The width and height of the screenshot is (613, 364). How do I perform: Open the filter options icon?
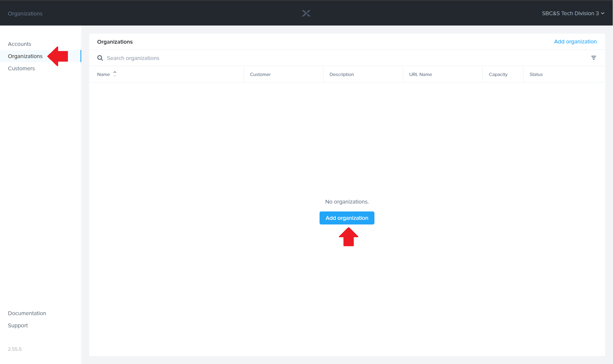(x=594, y=58)
